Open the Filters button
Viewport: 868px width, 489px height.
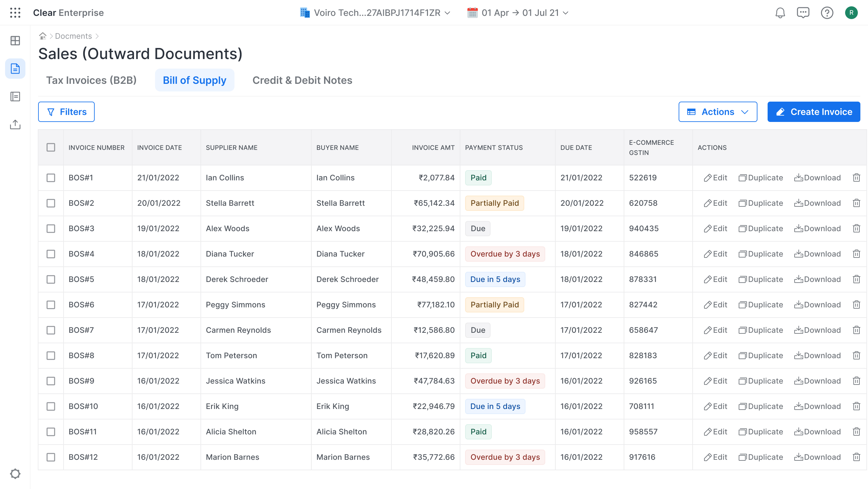[66, 112]
